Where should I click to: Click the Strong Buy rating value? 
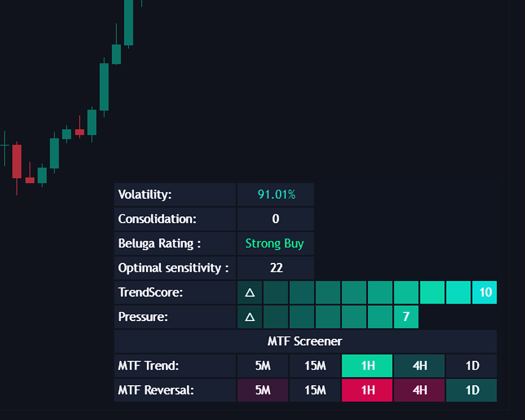(275, 243)
